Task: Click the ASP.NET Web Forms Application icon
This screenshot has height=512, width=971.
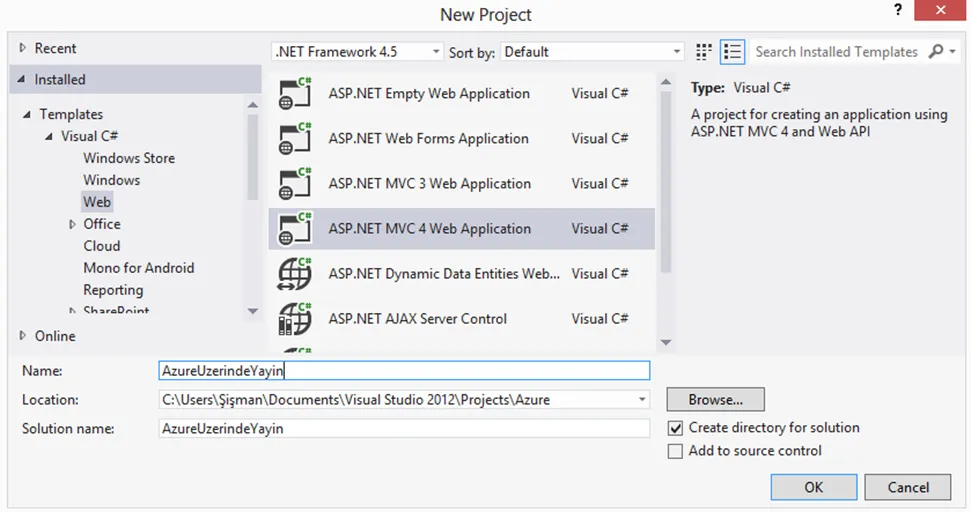Action: click(x=295, y=139)
